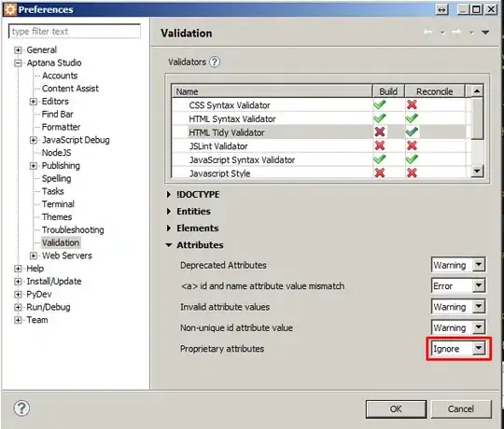Image resolution: width=504 pixels, height=429 pixels.
Task: Toggle Reconcile for HTML Tidy Validator
Action: coord(412,132)
